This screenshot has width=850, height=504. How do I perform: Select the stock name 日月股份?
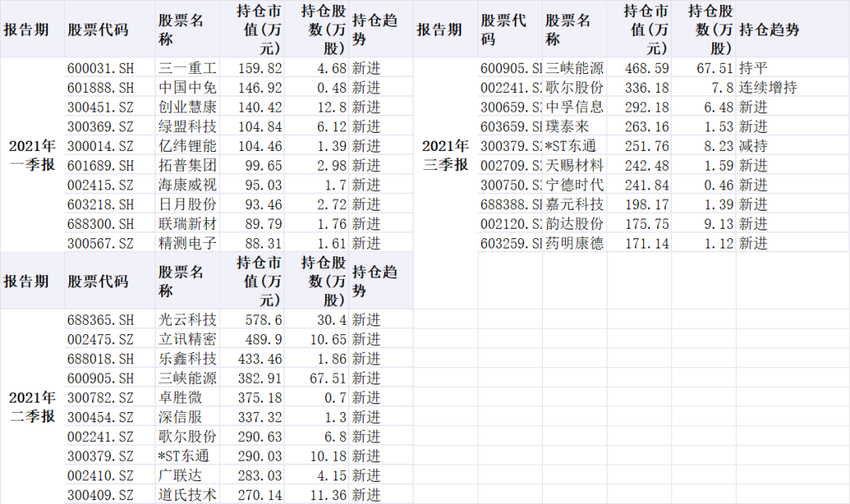point(187,204)
